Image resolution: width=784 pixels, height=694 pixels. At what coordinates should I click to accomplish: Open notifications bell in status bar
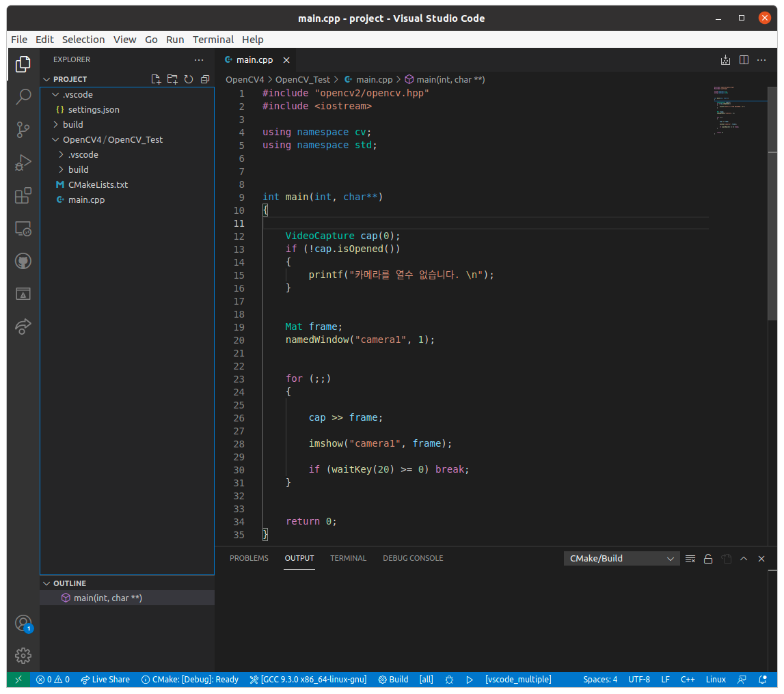(763, 680)
